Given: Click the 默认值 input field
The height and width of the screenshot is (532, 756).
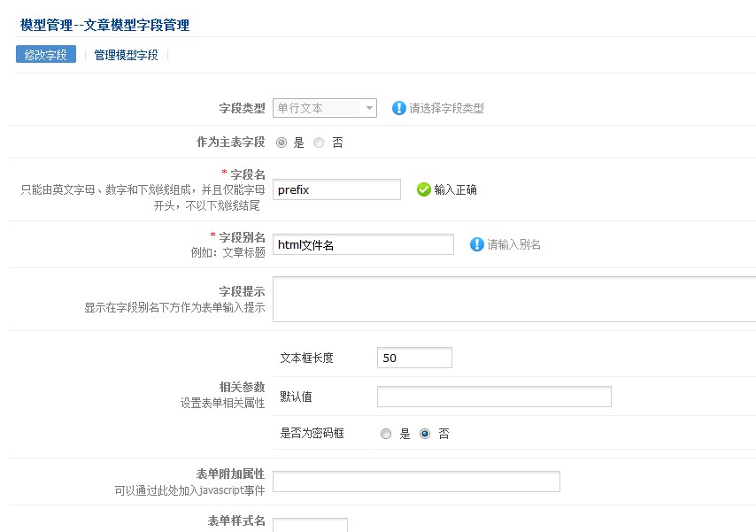Looking at the screenshot, I should (494, 397).
